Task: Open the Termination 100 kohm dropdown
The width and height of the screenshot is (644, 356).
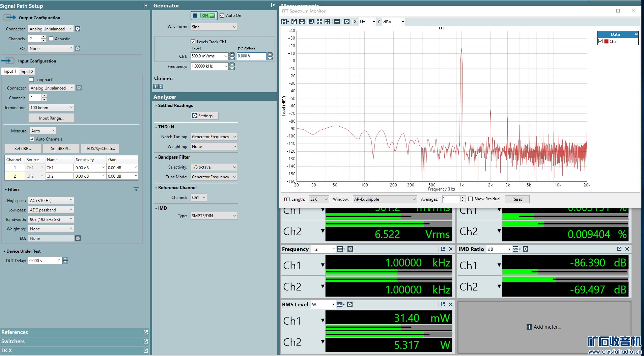Action: click(51, 107)
